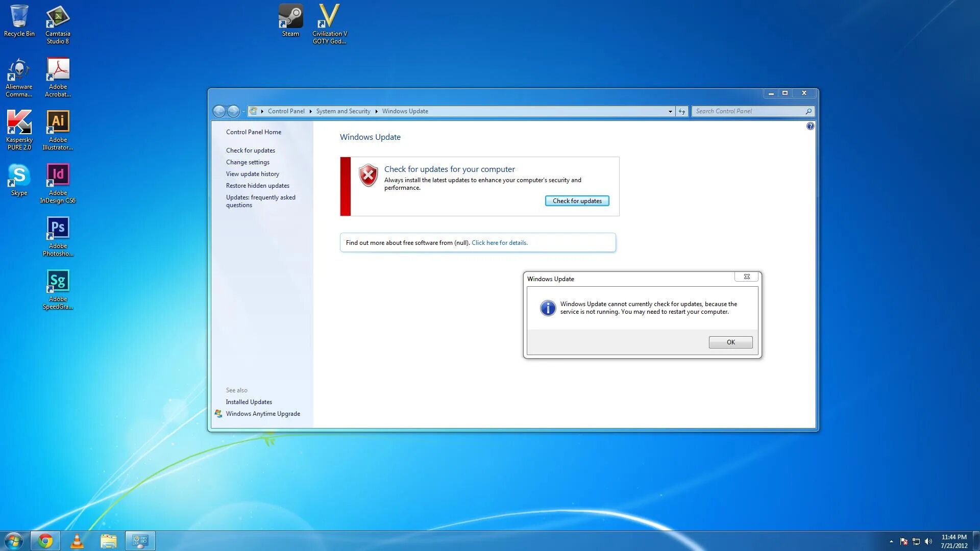Show hidden system tray icons
980x551 pixels.
891,541
